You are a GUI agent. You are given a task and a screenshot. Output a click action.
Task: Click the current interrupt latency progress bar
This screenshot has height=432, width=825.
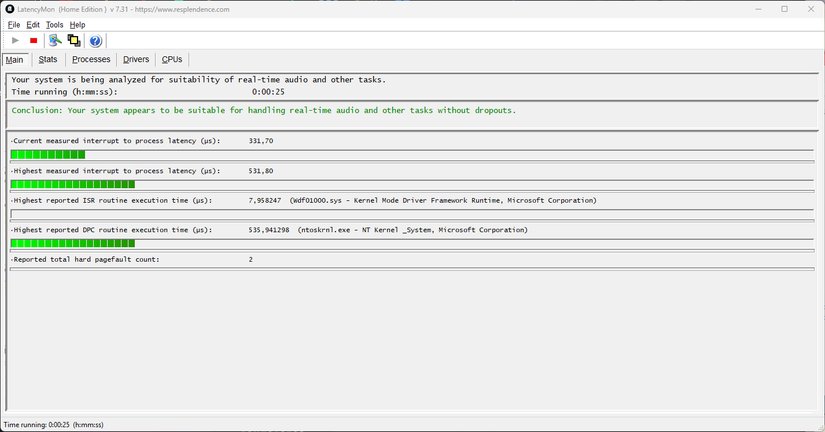click(x=412, y=155)
